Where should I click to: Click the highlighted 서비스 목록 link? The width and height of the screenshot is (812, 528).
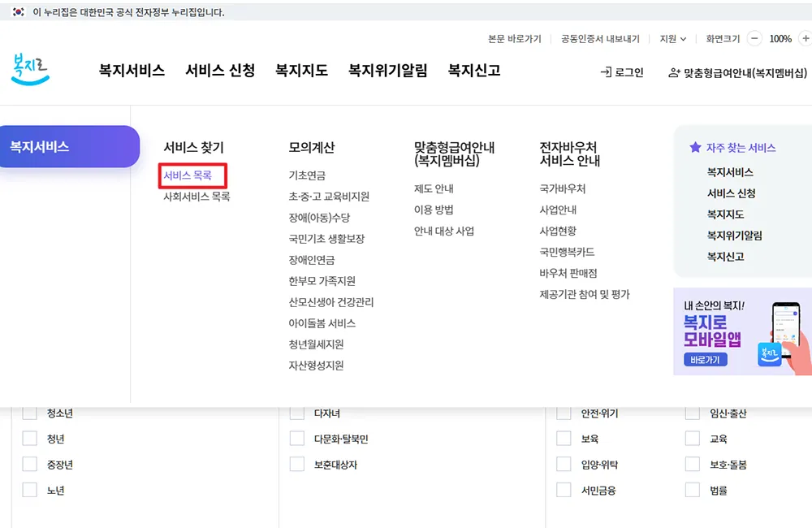point(188,176)
